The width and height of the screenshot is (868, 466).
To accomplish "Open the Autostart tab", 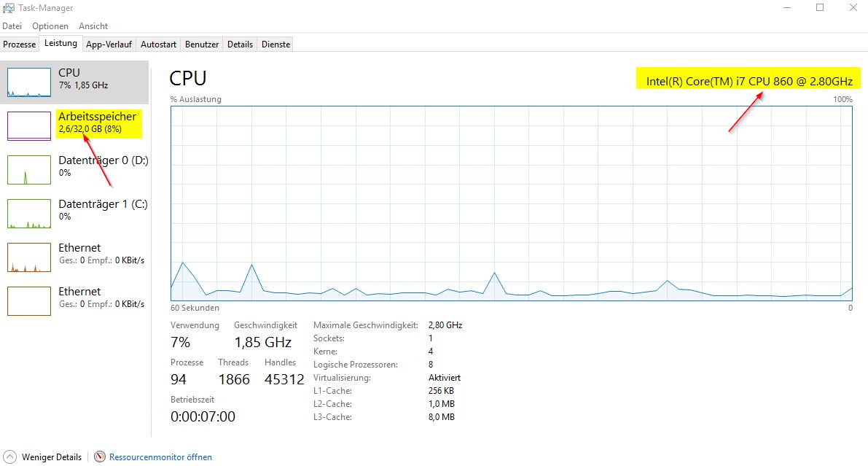I will (x=158, y=44).
